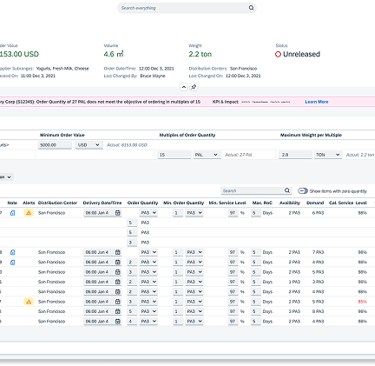Click the Cal. Service Level column header

coord(348,203)
